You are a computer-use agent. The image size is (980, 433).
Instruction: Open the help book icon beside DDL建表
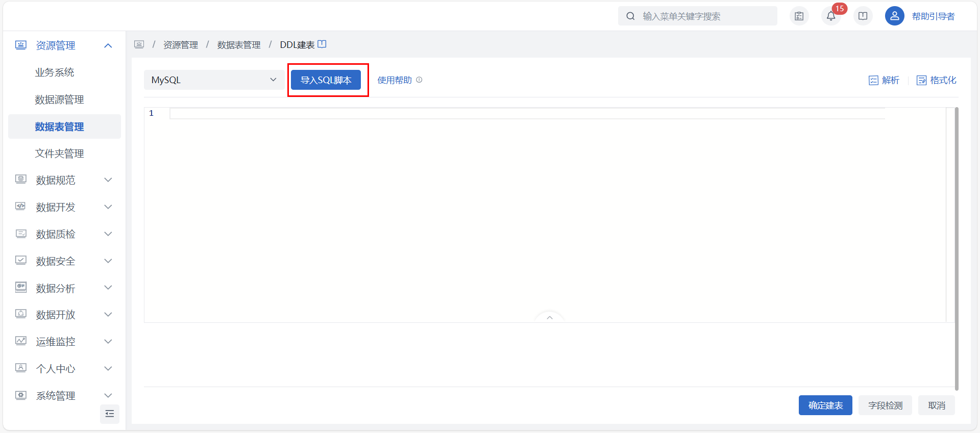(x=322, y=44)
